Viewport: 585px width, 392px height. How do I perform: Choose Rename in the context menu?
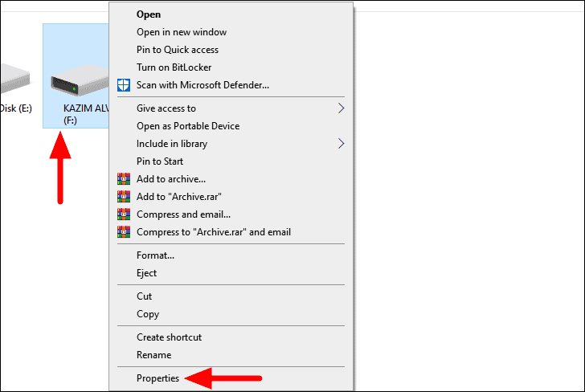(x=153, y=355)
